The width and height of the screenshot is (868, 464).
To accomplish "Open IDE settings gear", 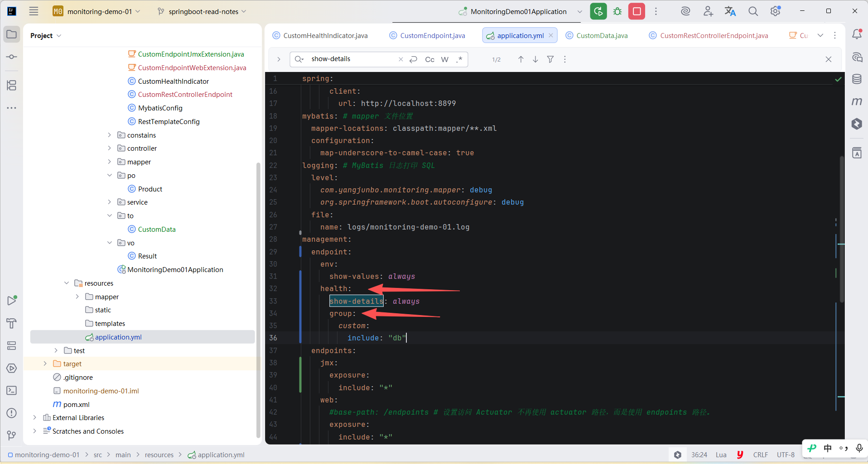I will coord(776,11).
